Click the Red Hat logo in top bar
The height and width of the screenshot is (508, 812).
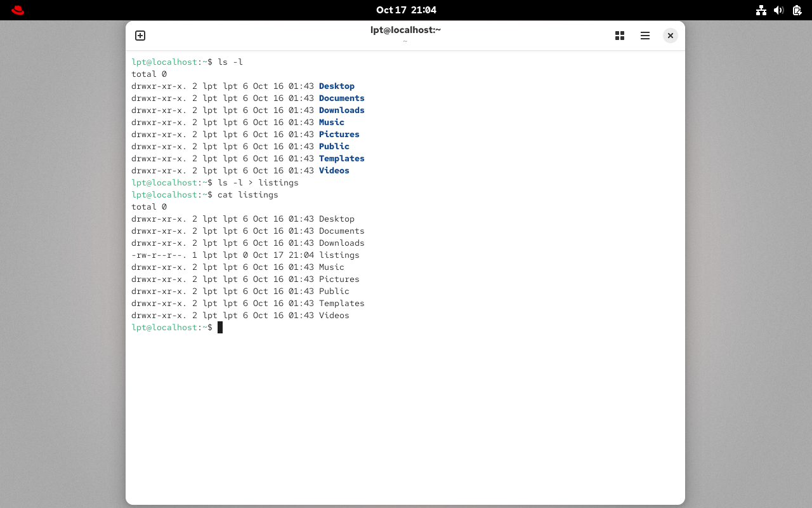[x=17, y=10]
